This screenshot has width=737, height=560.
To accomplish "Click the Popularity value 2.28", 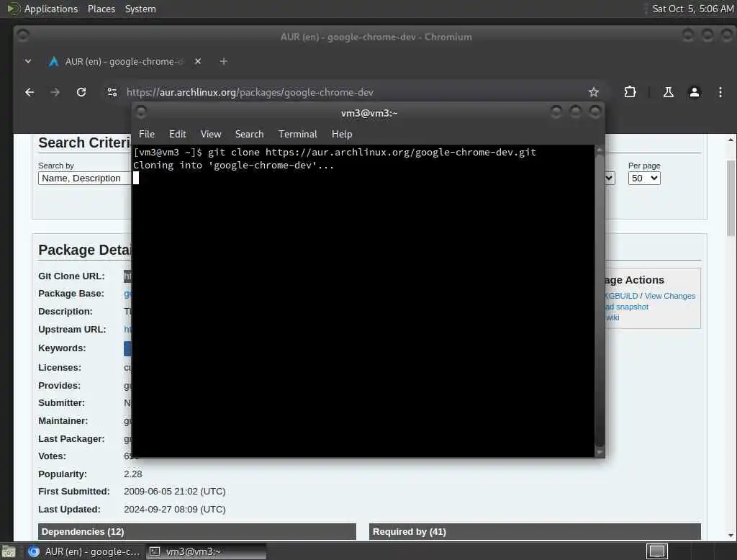I will pyautogui.click(x=133, y=474).
